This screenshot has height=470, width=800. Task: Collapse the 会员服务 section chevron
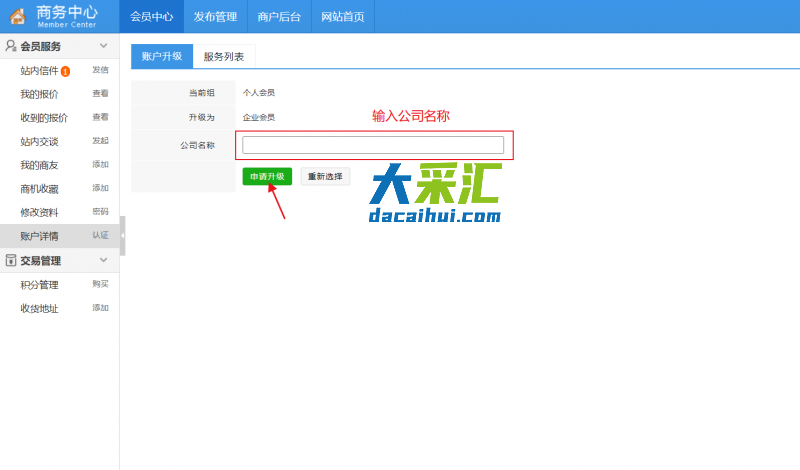coord(104,46)
